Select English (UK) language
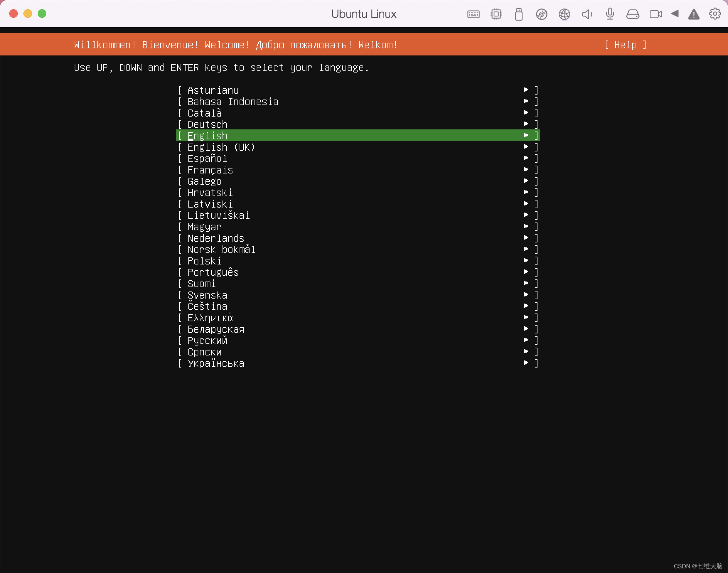 tap(358, 147)
